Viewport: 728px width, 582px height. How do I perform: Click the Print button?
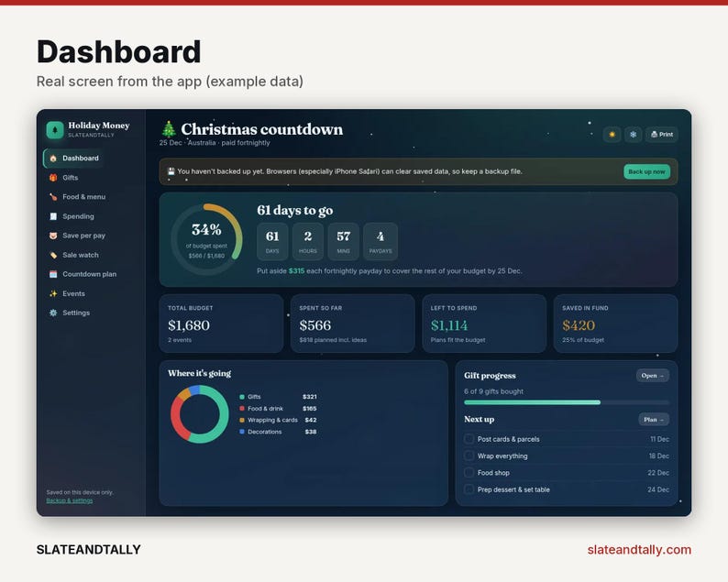(x=662, y=135)
